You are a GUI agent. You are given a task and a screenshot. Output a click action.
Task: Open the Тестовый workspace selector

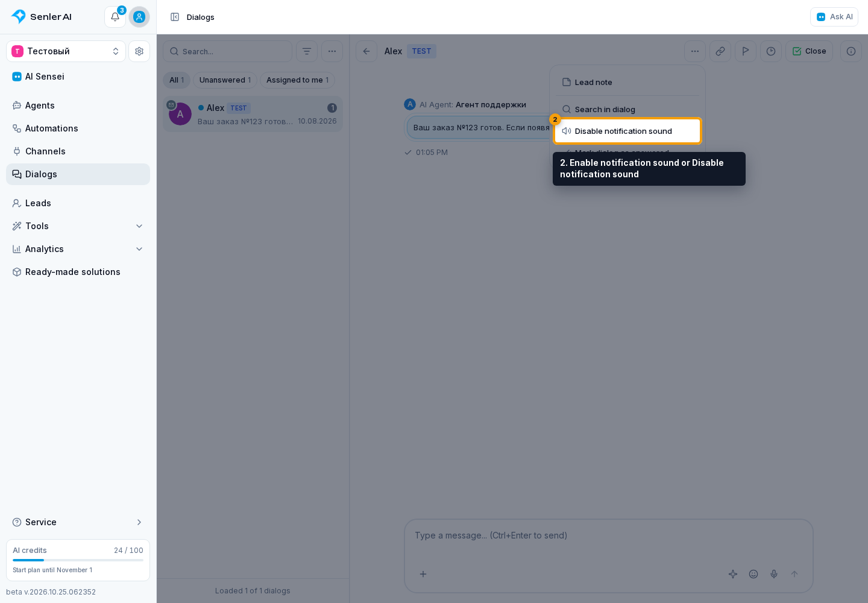[x=66, y=51]
